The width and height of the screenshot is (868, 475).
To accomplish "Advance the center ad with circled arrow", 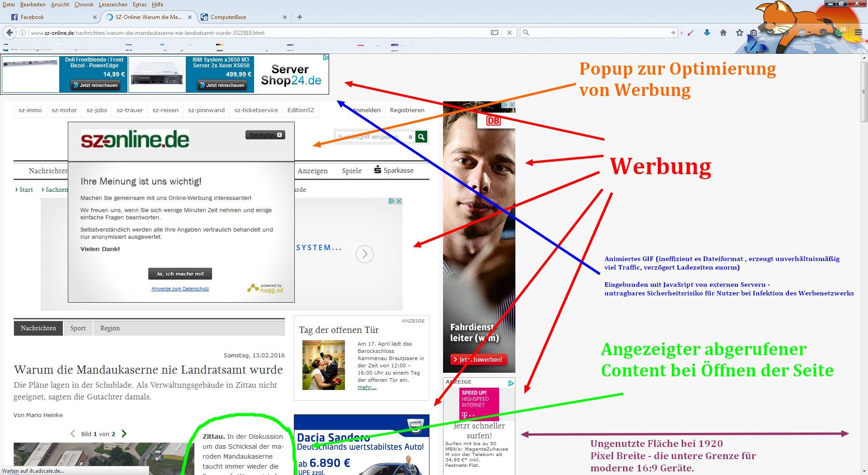I will (x=365, y=254).
